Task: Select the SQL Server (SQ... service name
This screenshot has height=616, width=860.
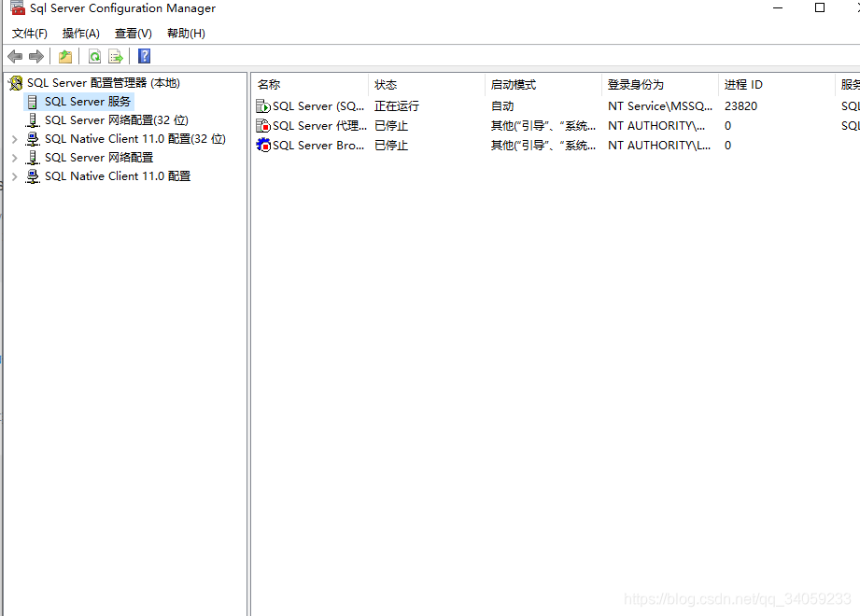Action: 318,105
